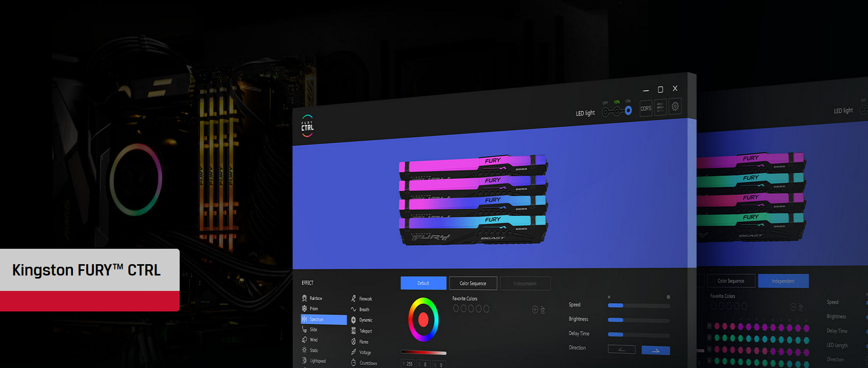Open Color Sequence tab in back window
The width and height of the screenshot is (868, 368).
[x=731, y=281]
